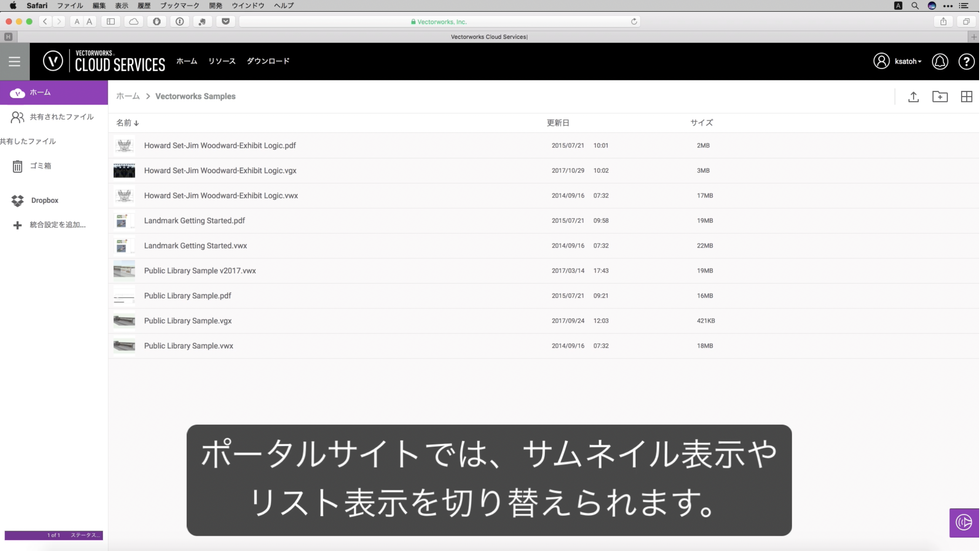Screen dimensions: 980x551
Task: Click Safari forward navigation button
Action: point(59,21)
